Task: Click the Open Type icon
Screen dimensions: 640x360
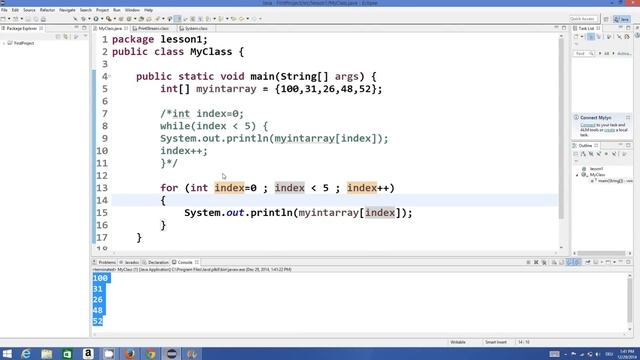Action: pos(141,19)
